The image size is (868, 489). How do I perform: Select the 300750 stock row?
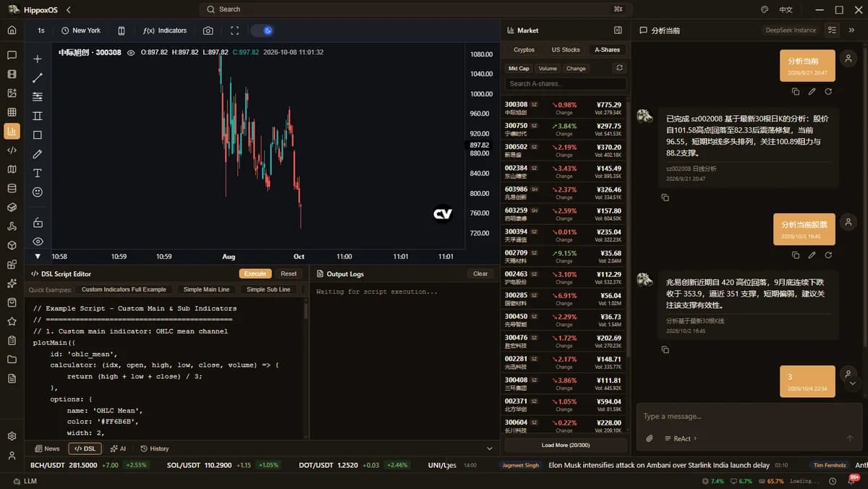564,129
